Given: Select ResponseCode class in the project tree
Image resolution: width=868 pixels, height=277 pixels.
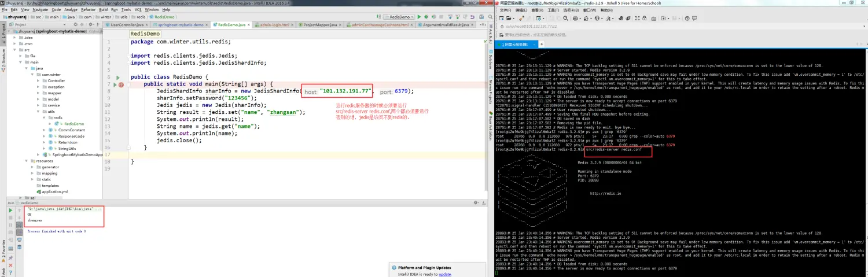Looking at the screenshot, I should coord(71,136).
